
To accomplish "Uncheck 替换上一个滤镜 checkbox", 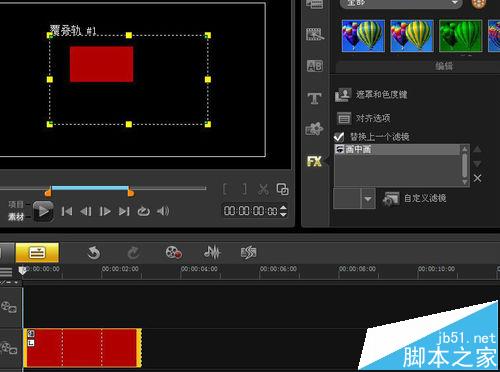I will [x=339, y=136].
